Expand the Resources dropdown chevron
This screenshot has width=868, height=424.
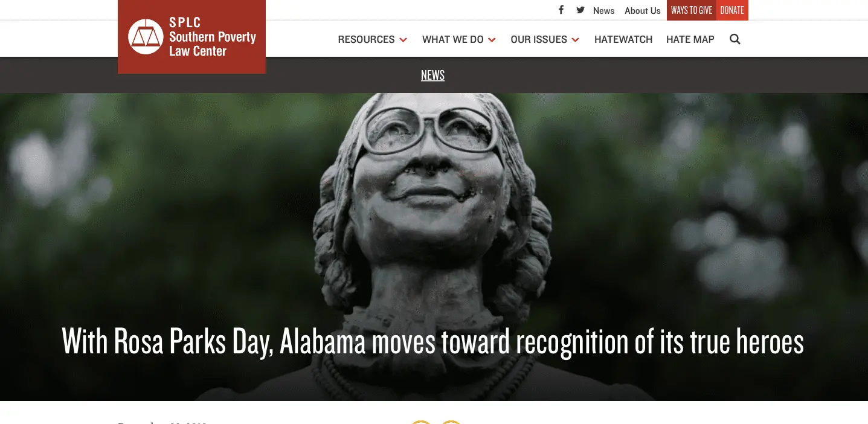(x=403, y=40)
